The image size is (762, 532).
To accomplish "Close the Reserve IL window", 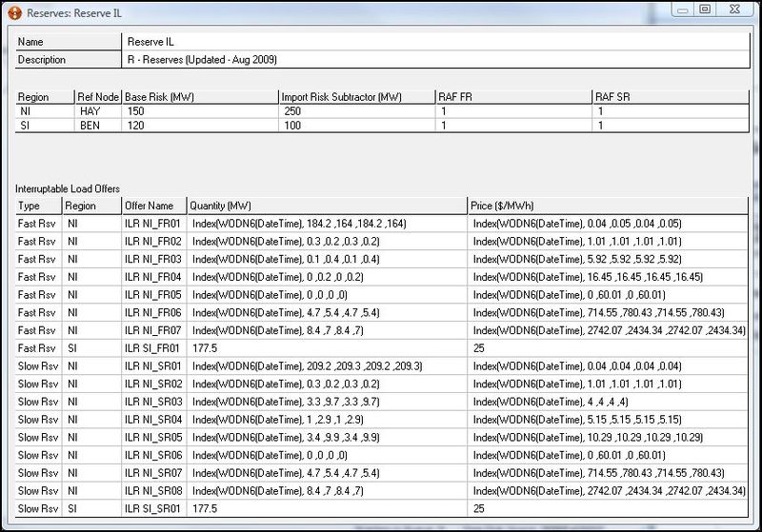I will click(x=734, y=10).
